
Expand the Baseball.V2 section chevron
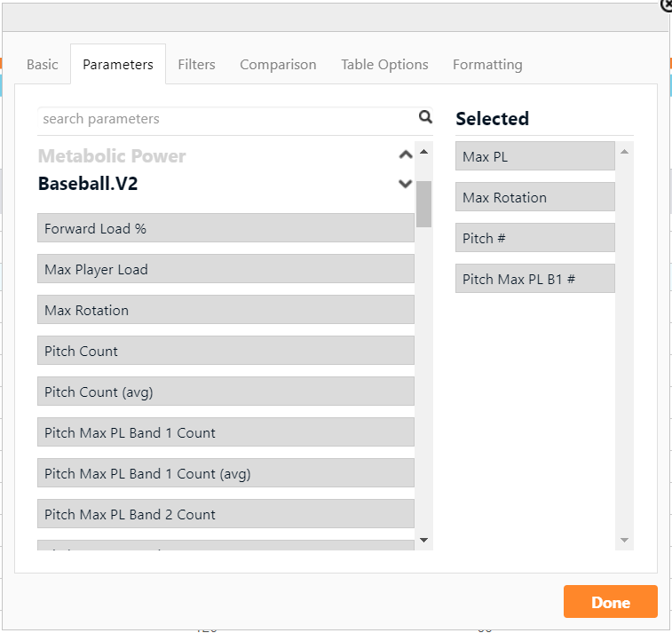coord(406,184)
